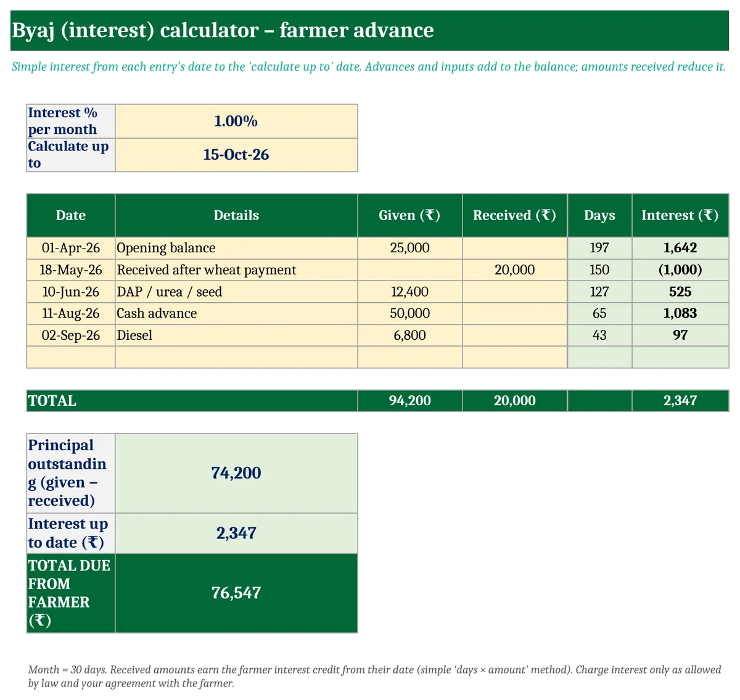Viewport: 740px width, 700px height.
Task: Click the interest value 97
Action: [680, 336]
